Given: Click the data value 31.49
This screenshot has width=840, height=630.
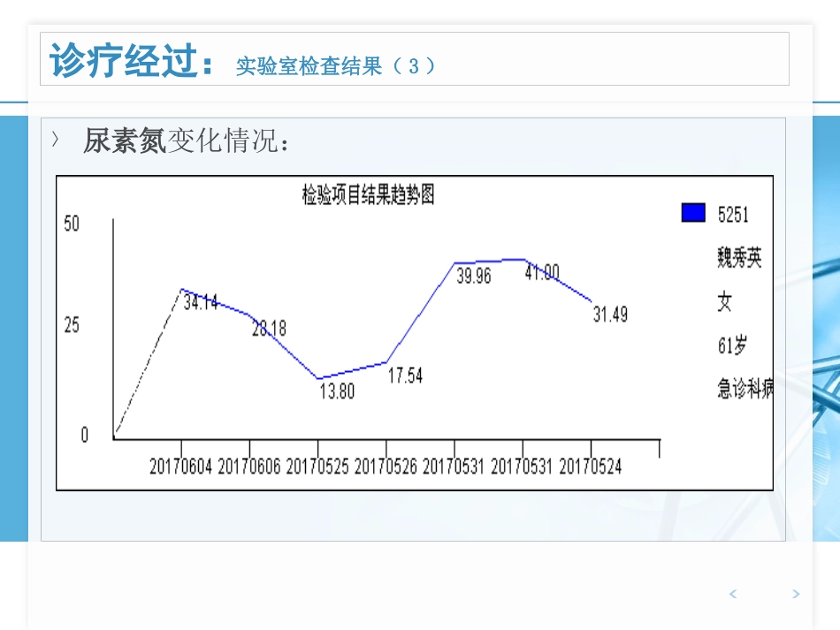Looking at the screenshot, I should pyautogui.click(x=610, y=315).
